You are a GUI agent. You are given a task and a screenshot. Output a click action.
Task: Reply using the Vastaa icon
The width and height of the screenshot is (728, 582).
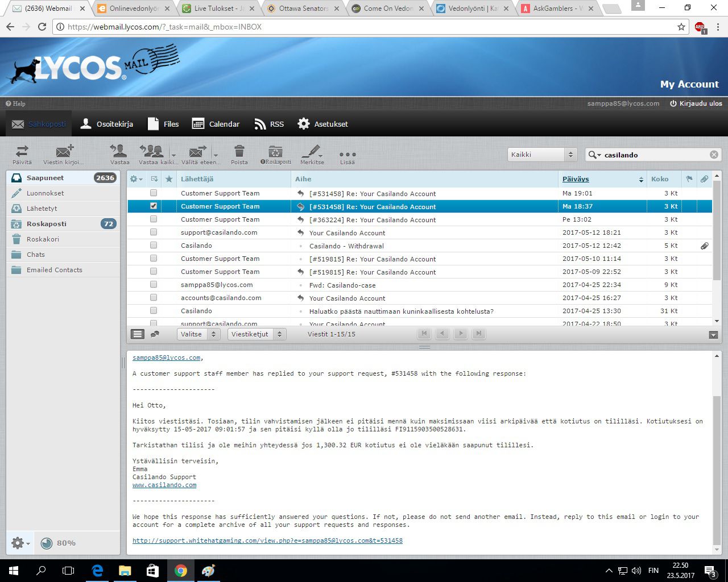[119, 155]
